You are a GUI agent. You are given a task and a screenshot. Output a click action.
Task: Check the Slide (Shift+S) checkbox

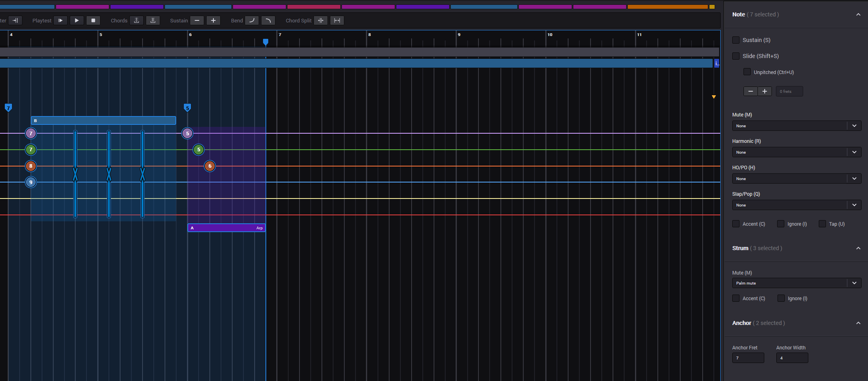[736, 56]
